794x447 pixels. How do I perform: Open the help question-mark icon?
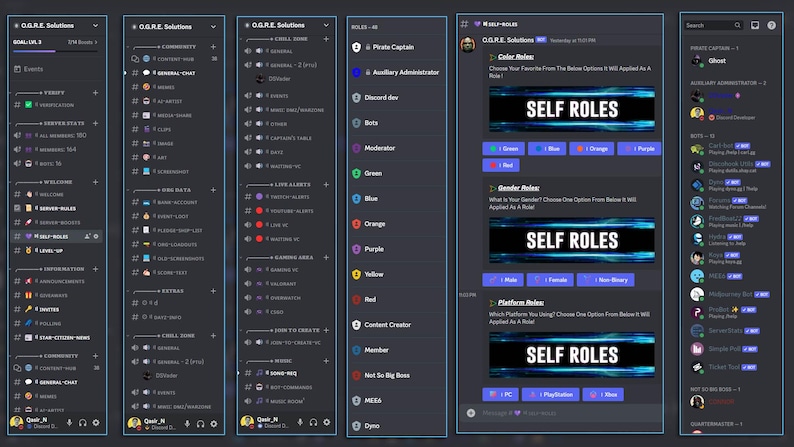tap(771, 25)
